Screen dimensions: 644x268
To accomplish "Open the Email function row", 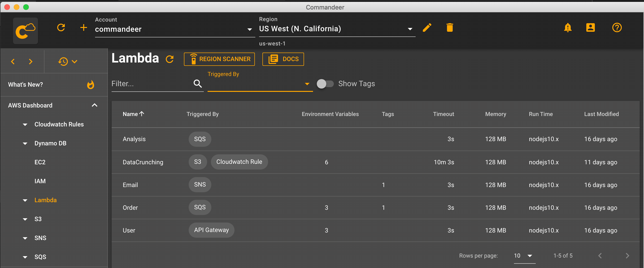I will point(375,185).
